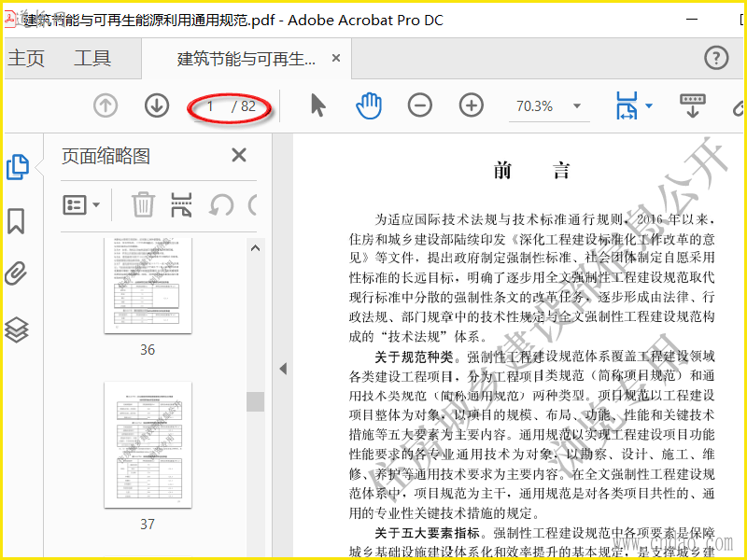747x560 pixels.
Task: Click the Acrobat PDF icon in the title bar
Action: 10,19
